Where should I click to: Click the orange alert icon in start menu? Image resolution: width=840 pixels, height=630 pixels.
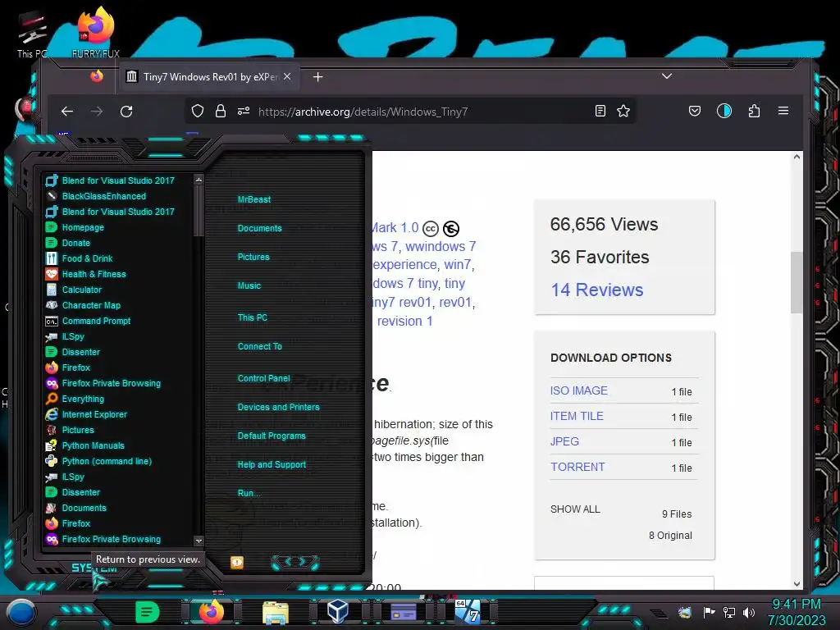(x=237, y=562)
